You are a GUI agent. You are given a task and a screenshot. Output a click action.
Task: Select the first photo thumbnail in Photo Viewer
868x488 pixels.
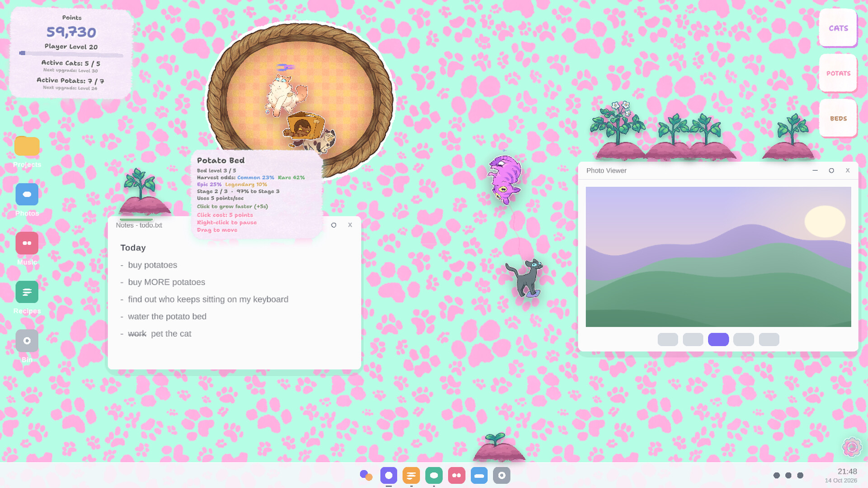click(x=668, y=339)
